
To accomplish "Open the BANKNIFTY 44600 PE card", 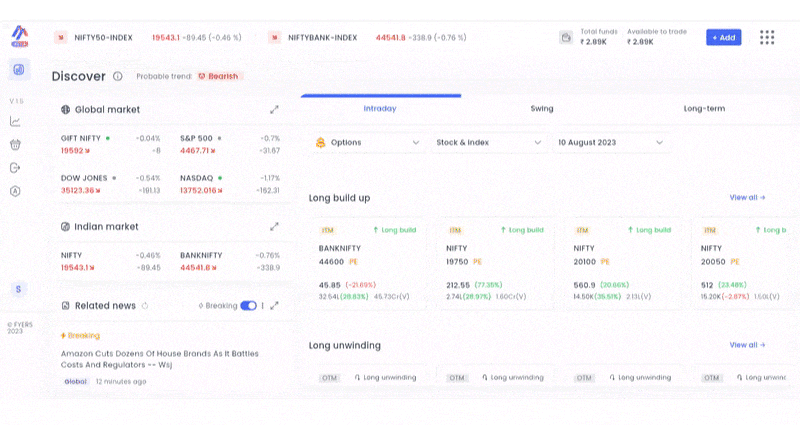I will [368, 264].
